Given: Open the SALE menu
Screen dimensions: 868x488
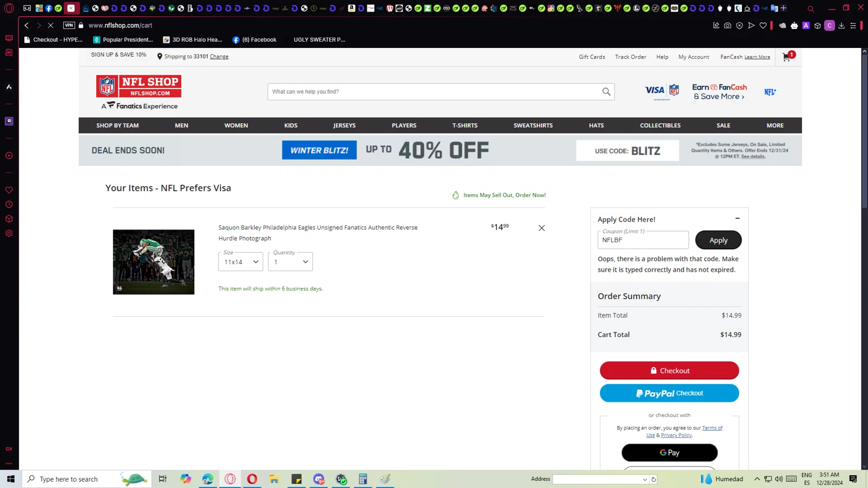Looking at the screenshot, I should point(723,125).
